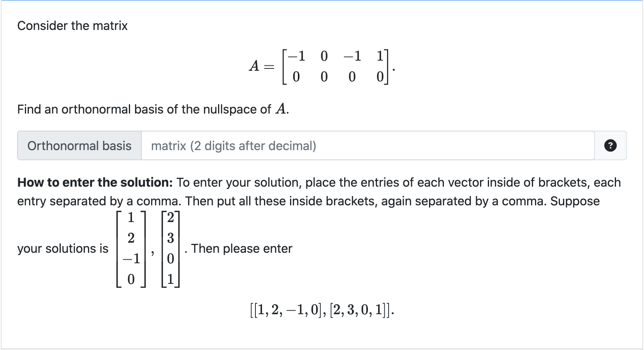Click the circular "?" icon on the answer row
Image resolution: width=644 pixels, height=350 pixels.
611,145
